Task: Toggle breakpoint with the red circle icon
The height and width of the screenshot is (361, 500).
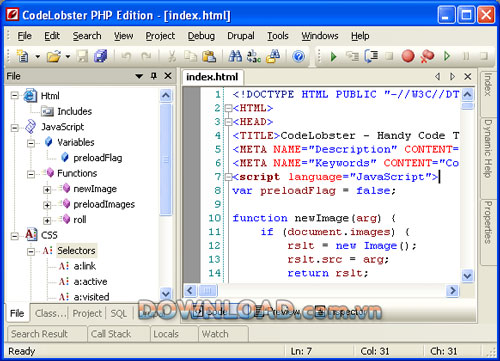Action: 408,56
